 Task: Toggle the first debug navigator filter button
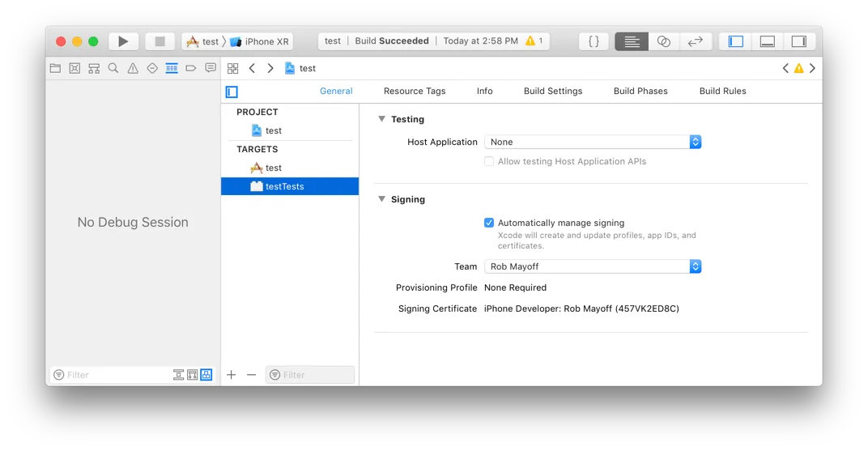point(178,375)
